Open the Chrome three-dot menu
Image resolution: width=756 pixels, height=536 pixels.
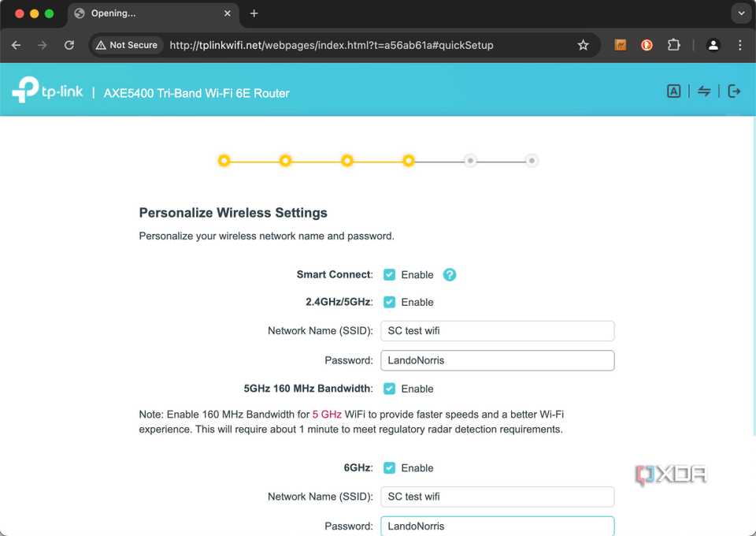click(739, 45)
